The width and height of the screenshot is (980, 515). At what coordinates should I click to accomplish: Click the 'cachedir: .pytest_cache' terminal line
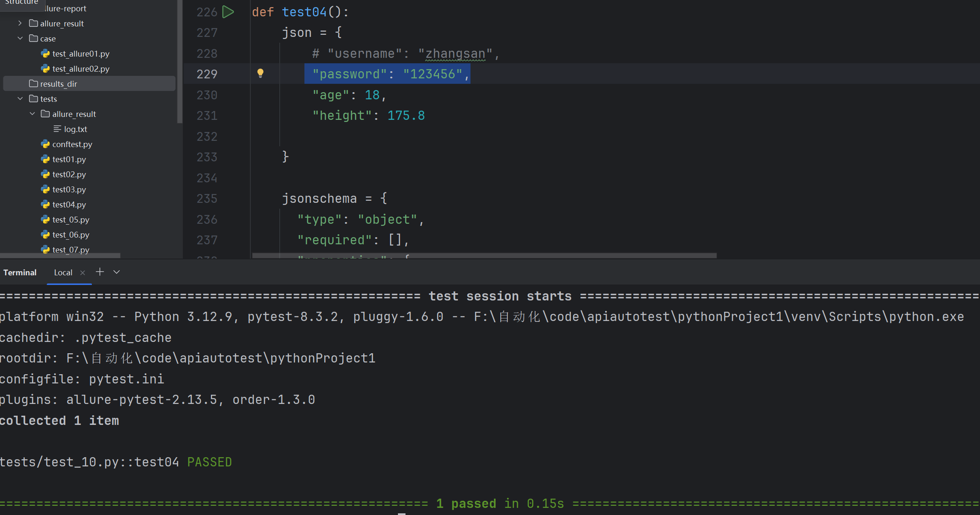point(86,337)
